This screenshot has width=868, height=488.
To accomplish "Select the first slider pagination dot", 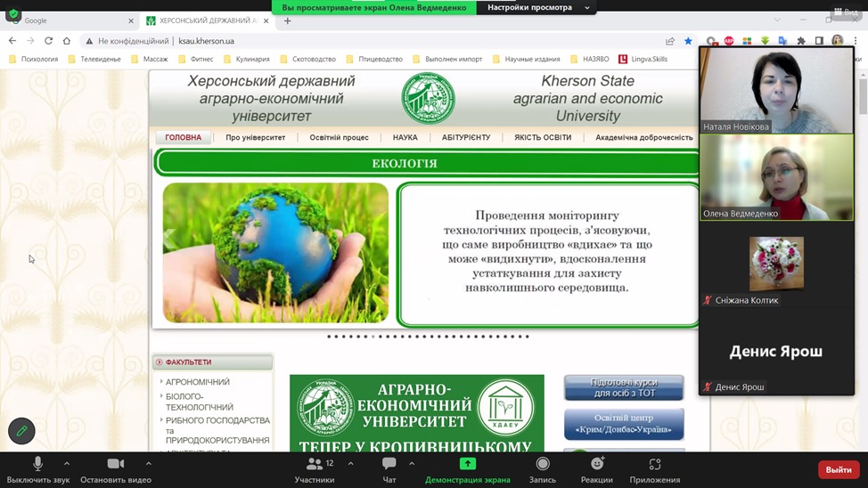I will click(329, 337).
